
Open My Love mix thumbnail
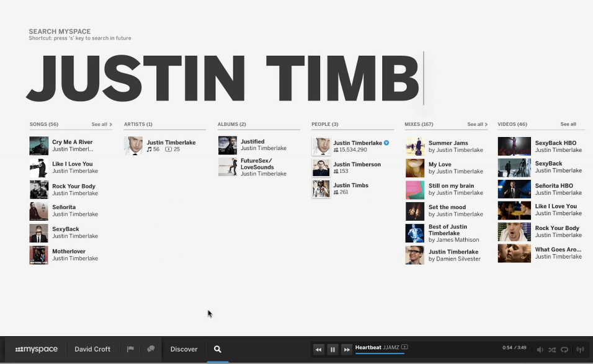[x=415, y=168]
